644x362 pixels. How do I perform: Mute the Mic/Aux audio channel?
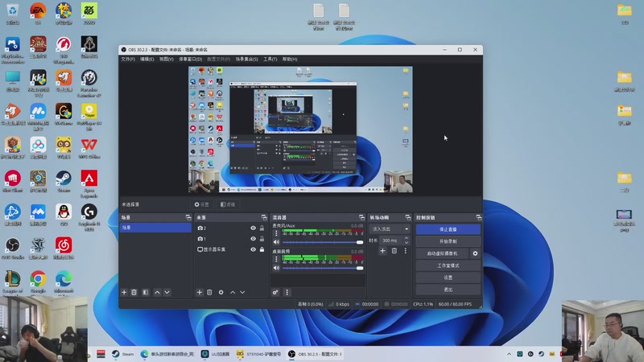[276, 242]
